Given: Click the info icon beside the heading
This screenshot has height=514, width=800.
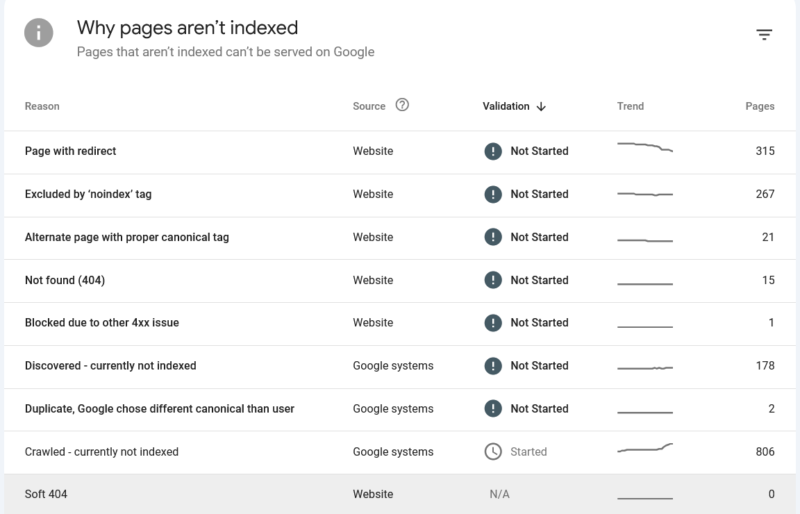Looking at the screenshot, I should [x=39, y=33].
